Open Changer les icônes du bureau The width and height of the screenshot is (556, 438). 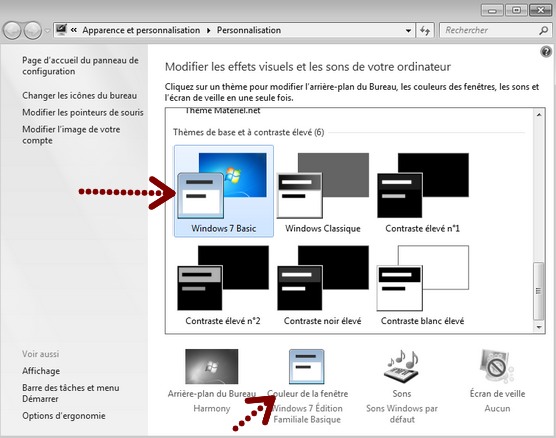pos(79,95)
